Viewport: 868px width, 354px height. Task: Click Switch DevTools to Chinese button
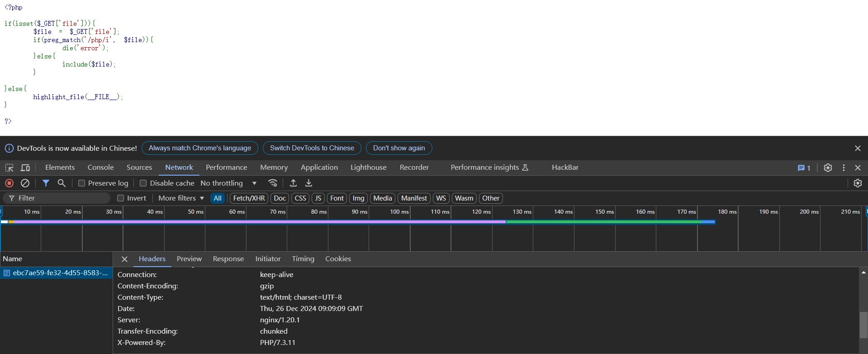(312, 148)
